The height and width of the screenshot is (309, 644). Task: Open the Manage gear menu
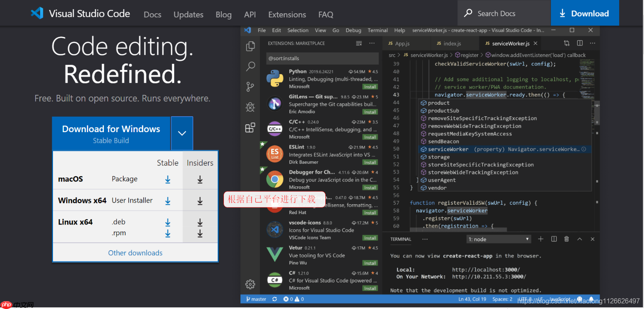[250, 285]
